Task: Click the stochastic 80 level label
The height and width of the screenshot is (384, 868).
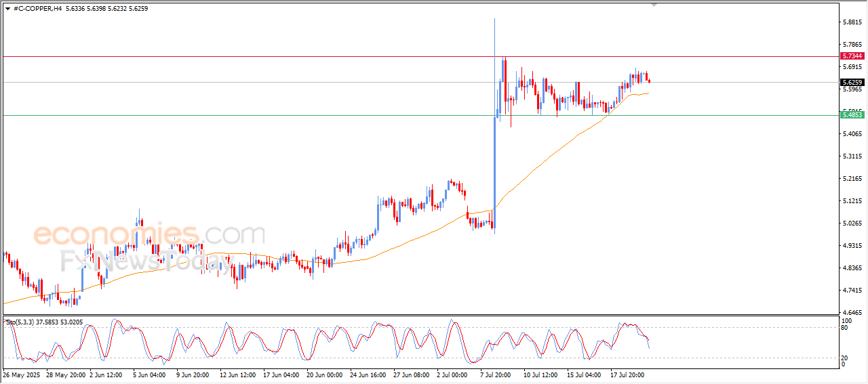Action: coord(844,328)
